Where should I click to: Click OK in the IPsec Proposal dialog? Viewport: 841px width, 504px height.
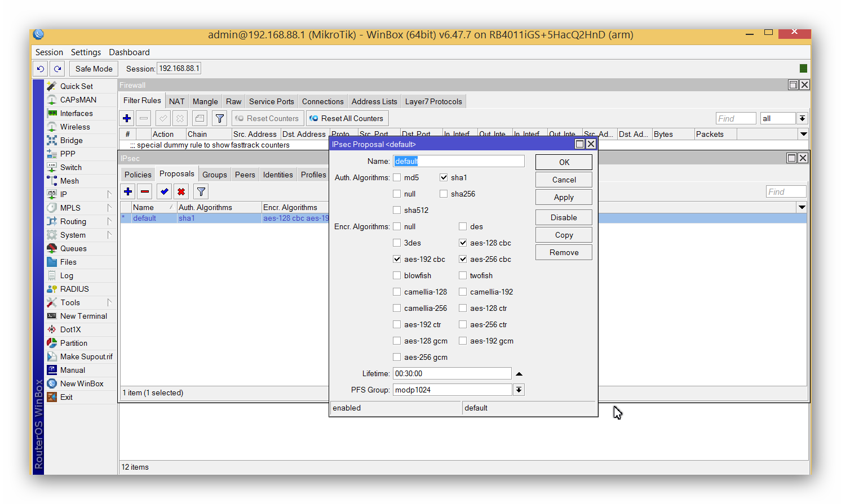coord(564,162)
